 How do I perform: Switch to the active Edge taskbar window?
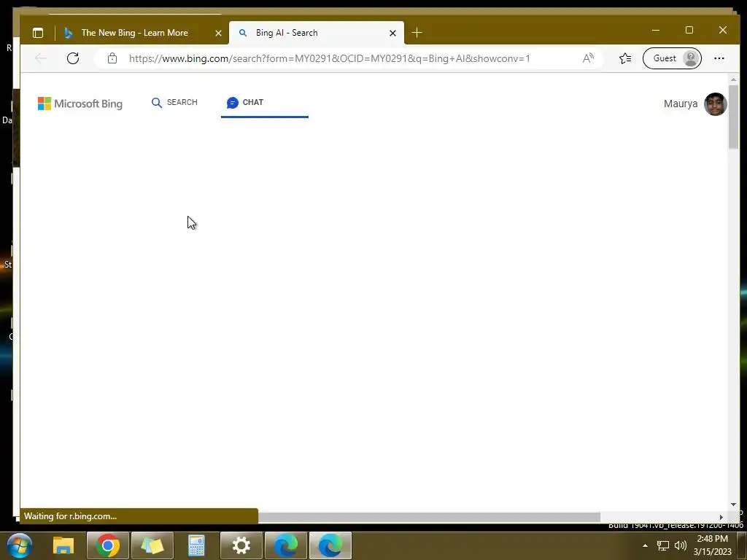click(x=330, y=545)
